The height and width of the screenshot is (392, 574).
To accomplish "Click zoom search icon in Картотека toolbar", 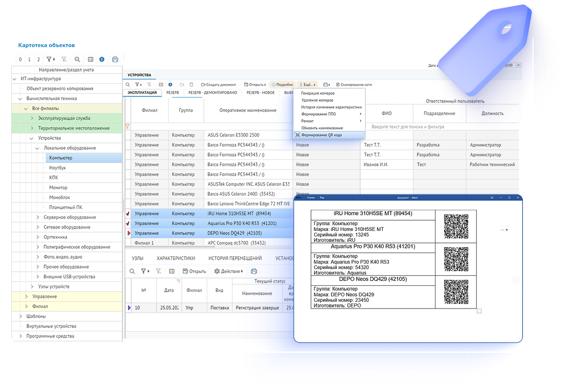I will 77,59.
